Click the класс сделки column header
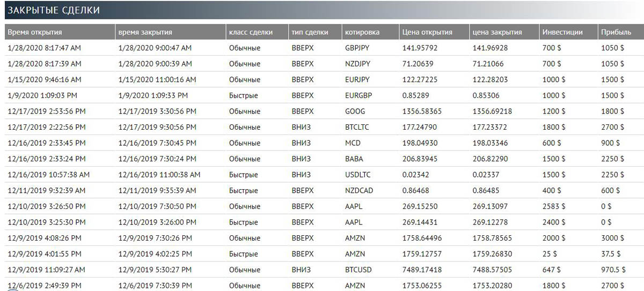Viewport: 644px width, 291px height. coord(257,32)
